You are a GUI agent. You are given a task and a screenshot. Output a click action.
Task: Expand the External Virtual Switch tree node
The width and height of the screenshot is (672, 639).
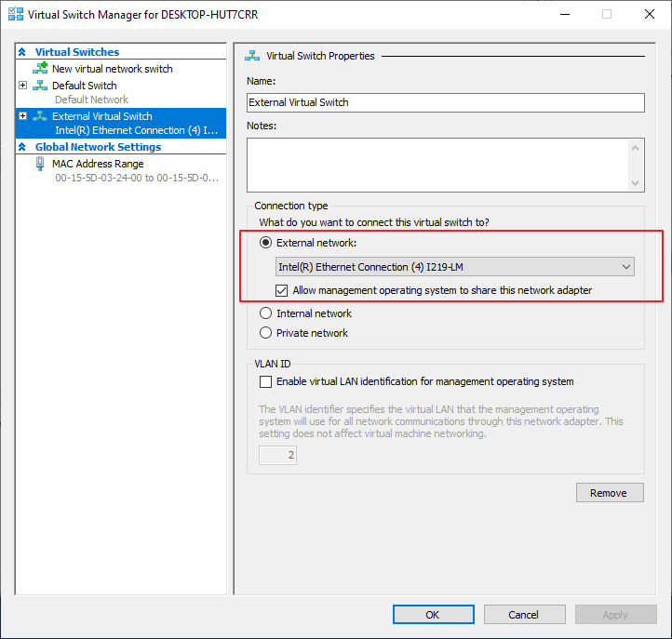[x=23, y=116]
